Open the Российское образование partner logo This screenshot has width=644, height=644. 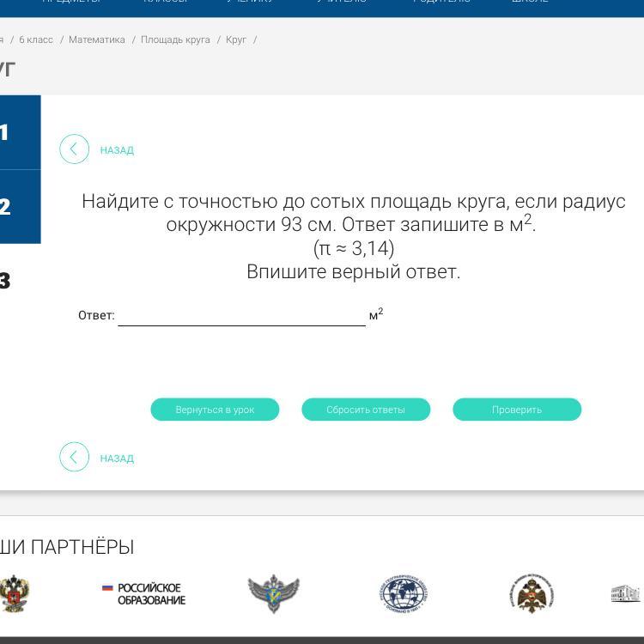[x=143, y=594]
